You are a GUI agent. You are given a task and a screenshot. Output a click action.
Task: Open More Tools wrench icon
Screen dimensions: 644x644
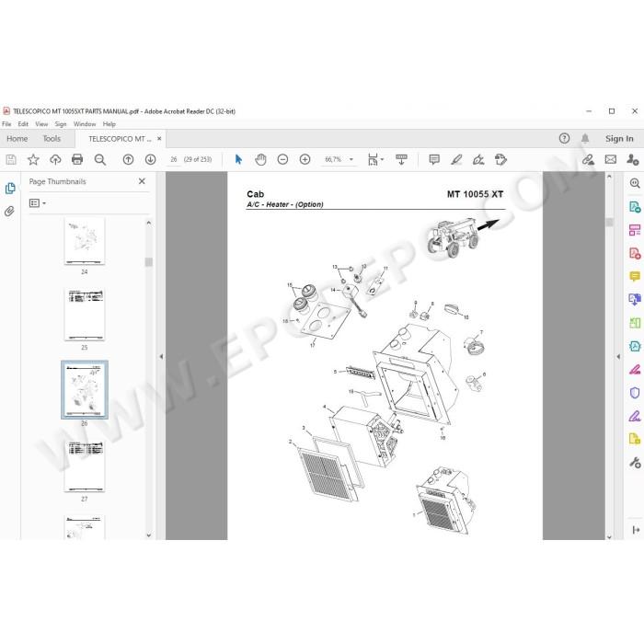coord(635,463)
